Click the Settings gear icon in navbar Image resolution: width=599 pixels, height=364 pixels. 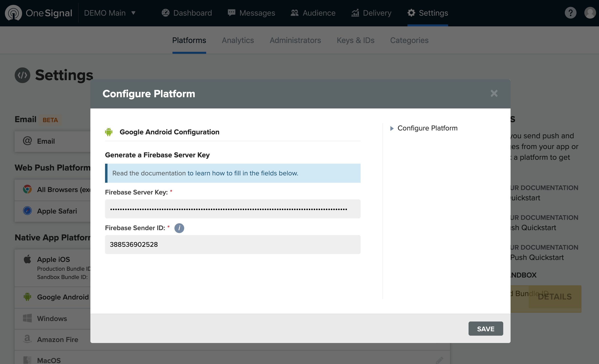coord(411,13)
